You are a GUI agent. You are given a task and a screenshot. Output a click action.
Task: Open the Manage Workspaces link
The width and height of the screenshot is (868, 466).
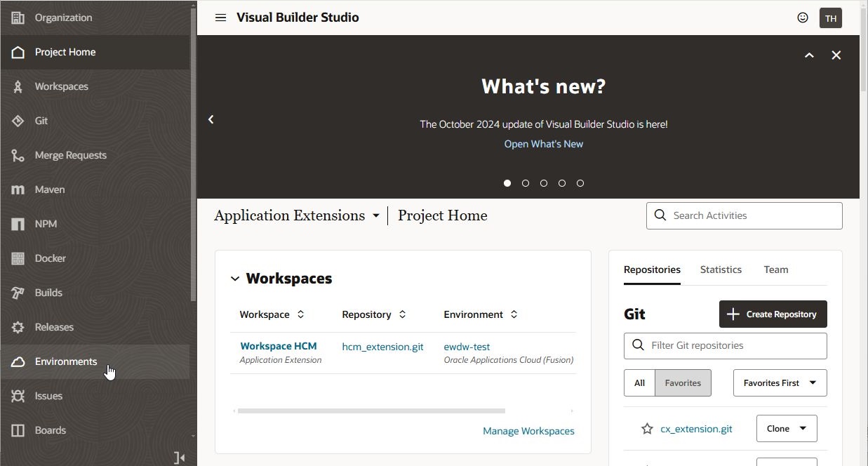click(528, 431)
